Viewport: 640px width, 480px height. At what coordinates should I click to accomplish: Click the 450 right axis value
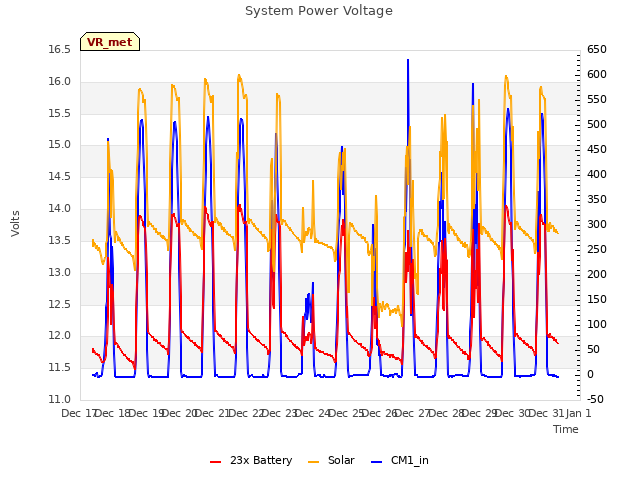[x=597, y=149]
